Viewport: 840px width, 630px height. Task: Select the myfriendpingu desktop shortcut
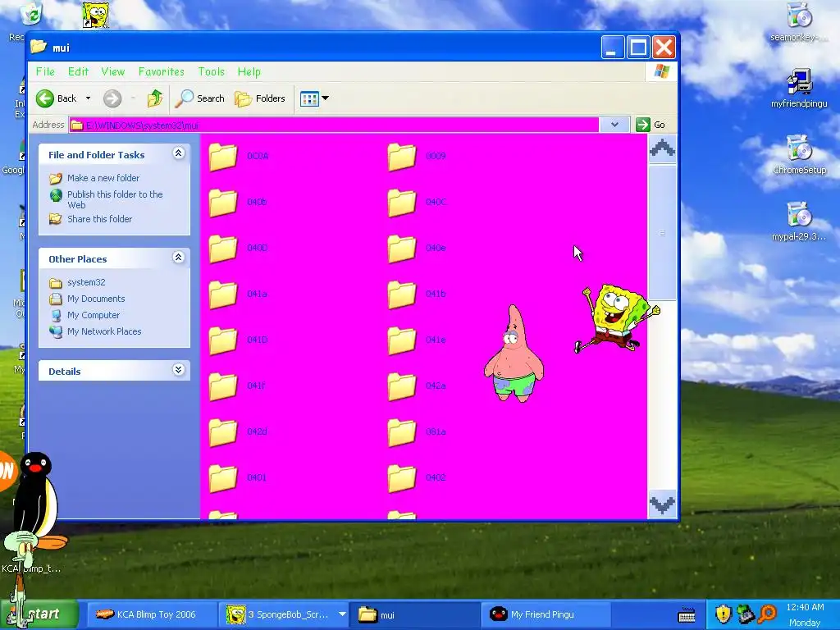click(799, 89)
